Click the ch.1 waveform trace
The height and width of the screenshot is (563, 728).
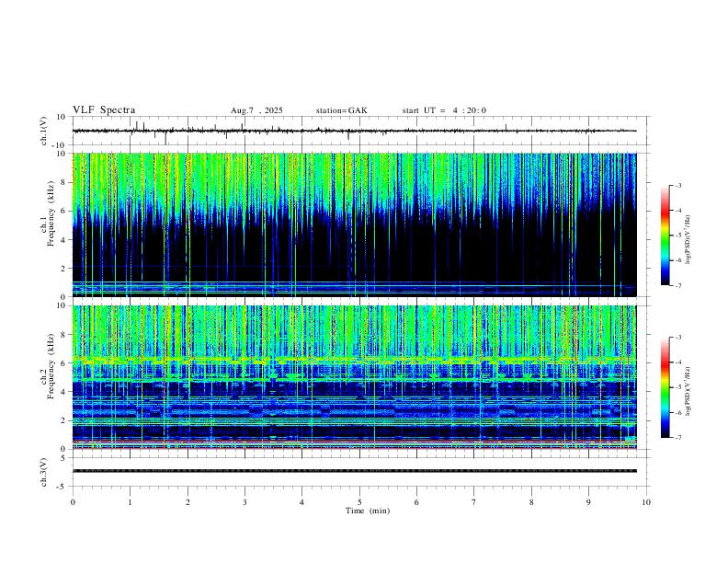point(355,131)
